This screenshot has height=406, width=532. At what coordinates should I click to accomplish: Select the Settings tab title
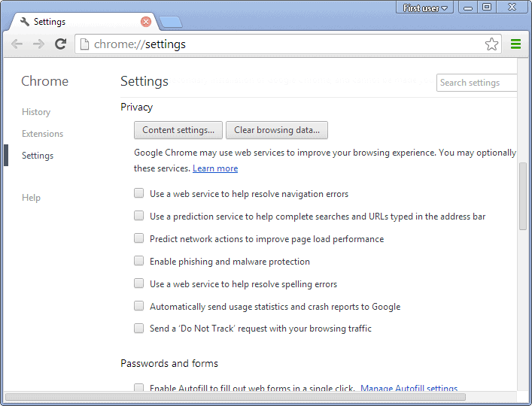(50, 22)
